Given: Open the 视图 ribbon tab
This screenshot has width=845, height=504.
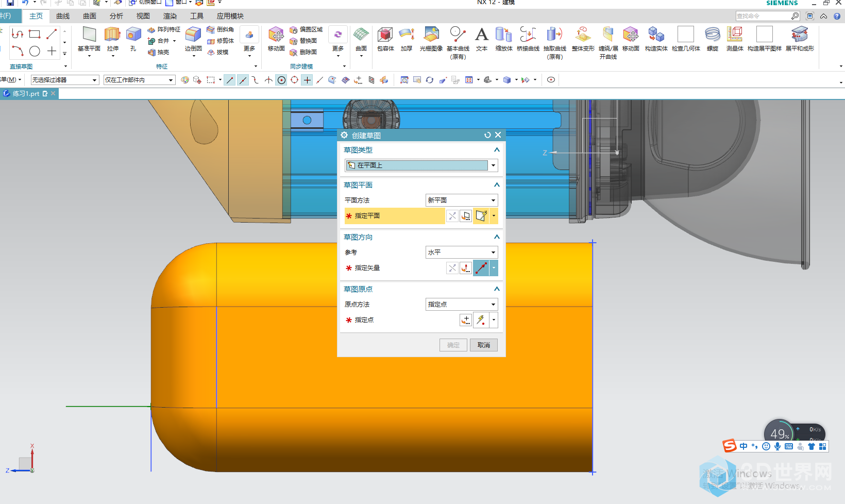Looking at the screenshot, I should coord(143,16).
